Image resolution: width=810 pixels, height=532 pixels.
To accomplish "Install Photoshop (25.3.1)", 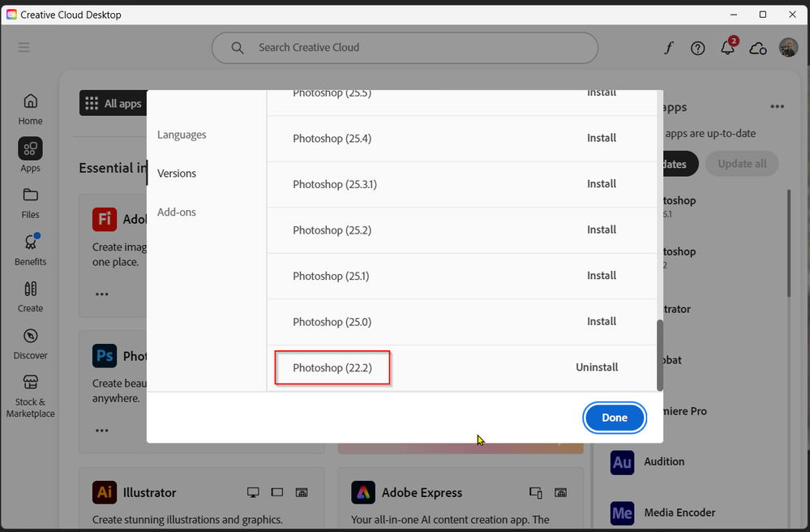I will click(602, 184).
